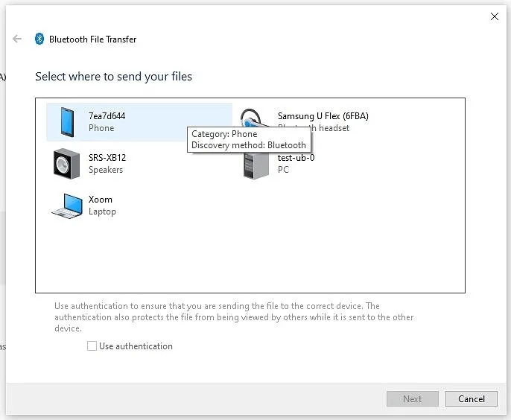The height and width of the screenshot is (420, 511).
Task: Choose device named 7ea7d644
Action: point(107,116)
